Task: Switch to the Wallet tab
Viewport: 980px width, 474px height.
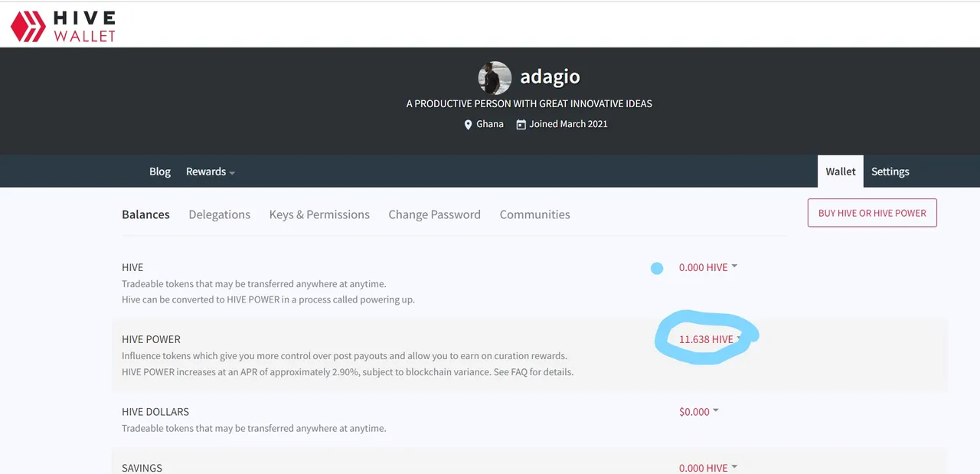Action: coord(841,172)
